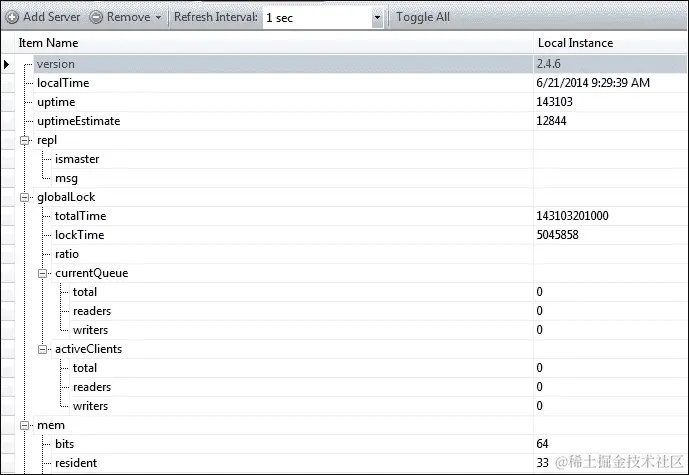
Task: Collapse the currentQueue tree node
Action: pos(42,273)
